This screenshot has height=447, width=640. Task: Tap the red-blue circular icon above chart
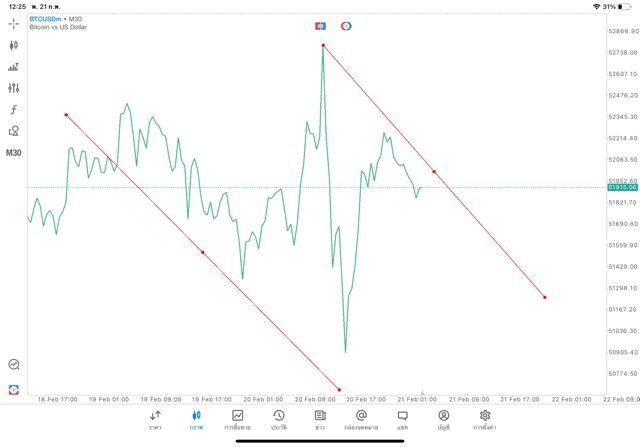346,25
